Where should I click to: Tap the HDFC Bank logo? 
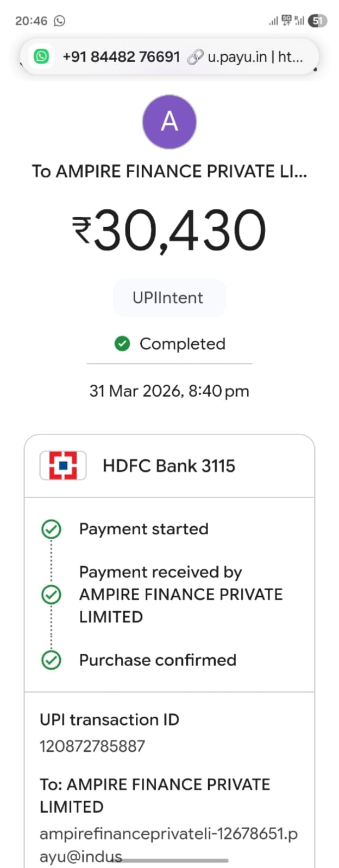tap(63, 465)
